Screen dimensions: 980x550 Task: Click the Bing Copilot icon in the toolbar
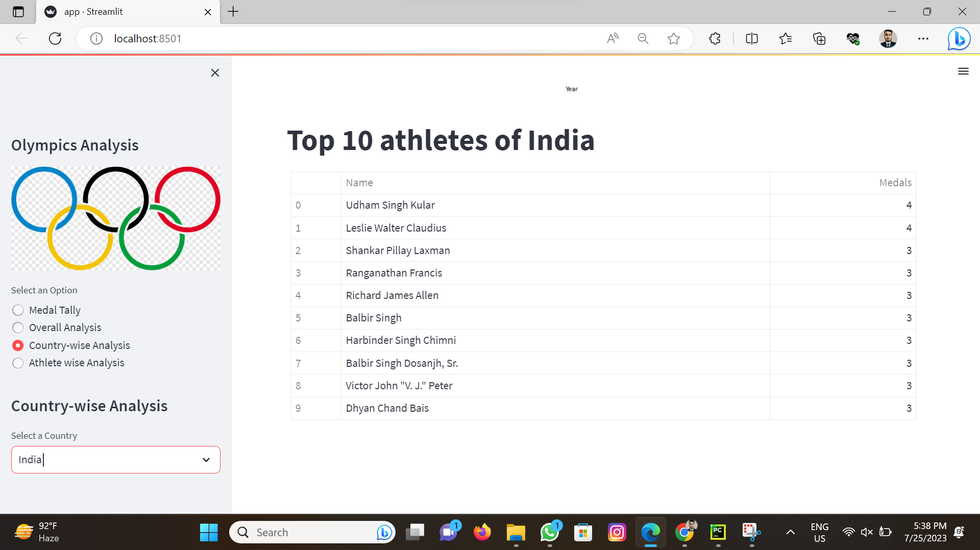[958, 38]
